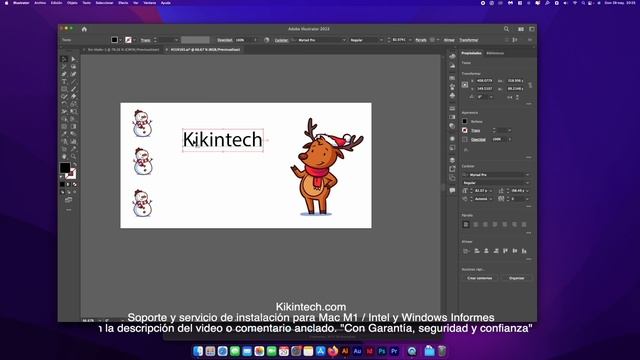The image size is (640, 360).
Task: Select the Pen tool
Action: point(64,74)
